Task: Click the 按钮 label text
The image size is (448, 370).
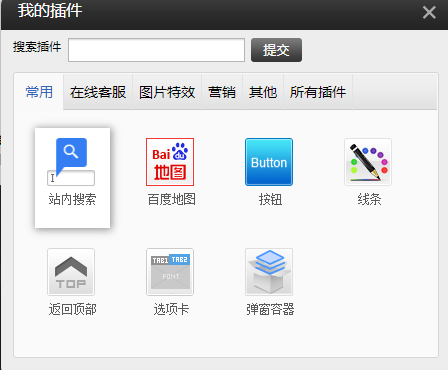Action: pyautogui.click(x=270, y=199)
